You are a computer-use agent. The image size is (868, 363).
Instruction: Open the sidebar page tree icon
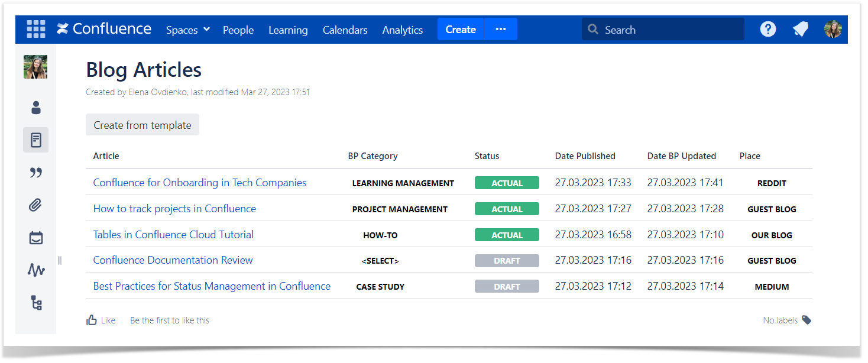[36, 303]
